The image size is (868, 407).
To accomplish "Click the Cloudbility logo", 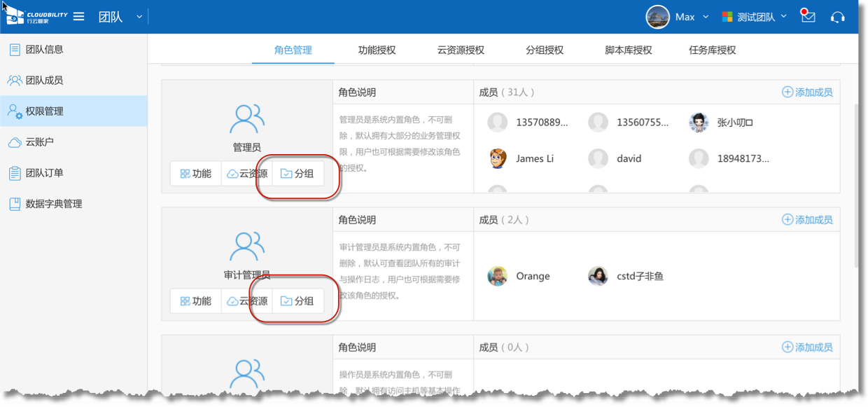I will [x=36, y=16].
